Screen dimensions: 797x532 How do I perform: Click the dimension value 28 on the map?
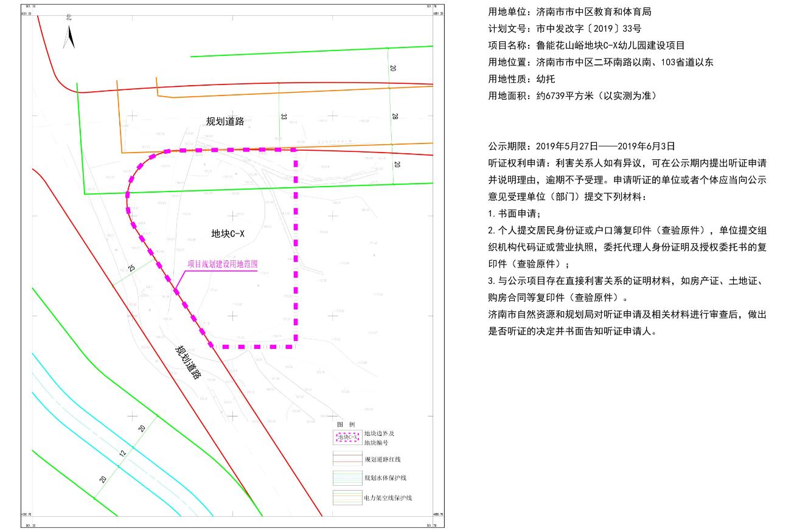tap(394, 116)
